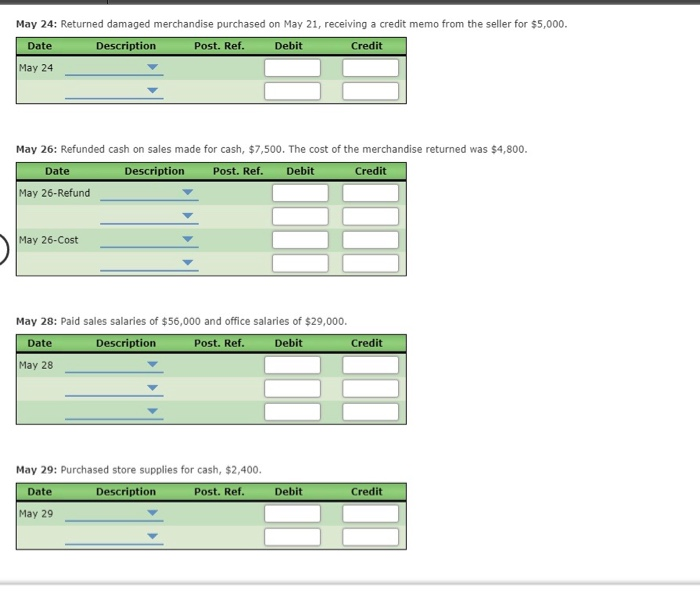Click the May 28 paid salaries instruction text
The image size is (700, 598).
[x=181, y=321]
